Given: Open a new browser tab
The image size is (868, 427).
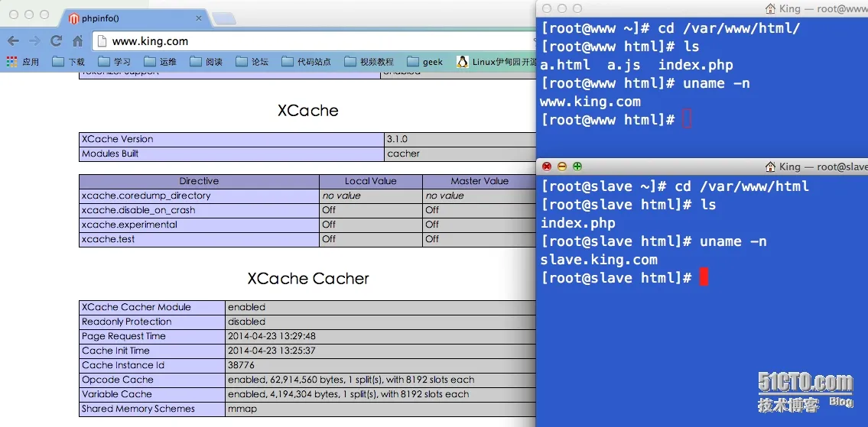Looking at the screenshot, I should point(224,19).
